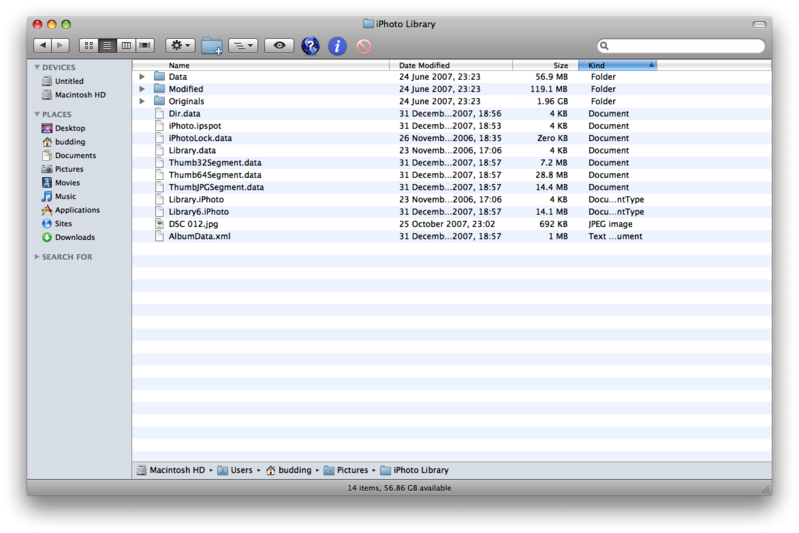Click the red prohibited sign icon

(x=364, y=46)
